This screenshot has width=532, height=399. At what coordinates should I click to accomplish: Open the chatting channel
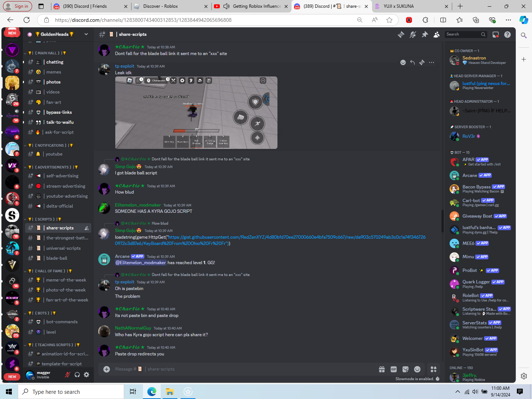58,62
